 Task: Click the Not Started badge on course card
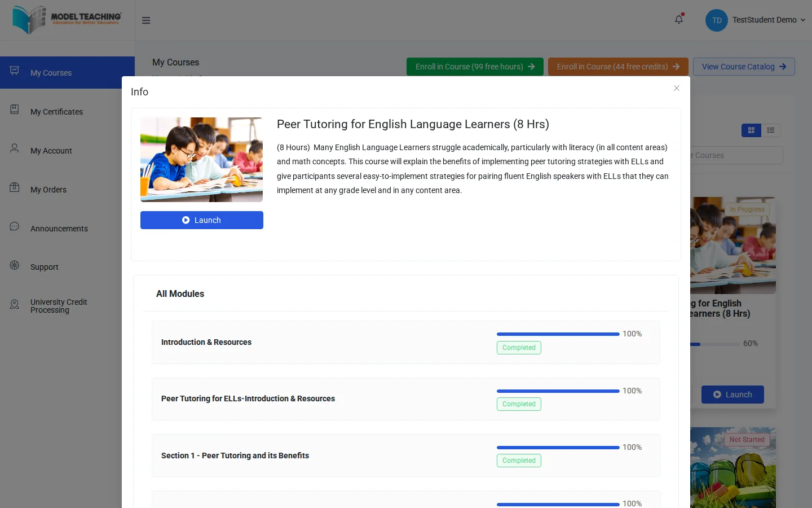[x=747, y=440]
